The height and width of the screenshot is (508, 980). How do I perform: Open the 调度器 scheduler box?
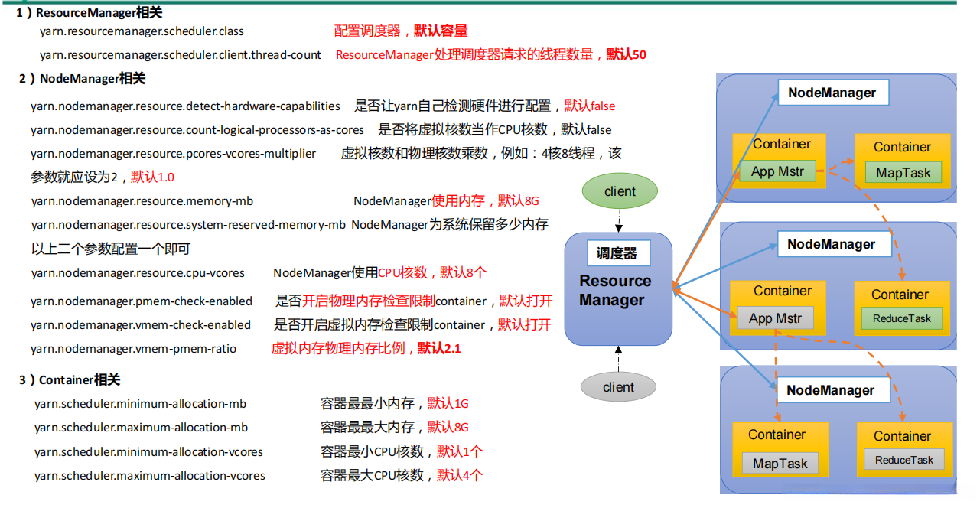pos(618,252)
